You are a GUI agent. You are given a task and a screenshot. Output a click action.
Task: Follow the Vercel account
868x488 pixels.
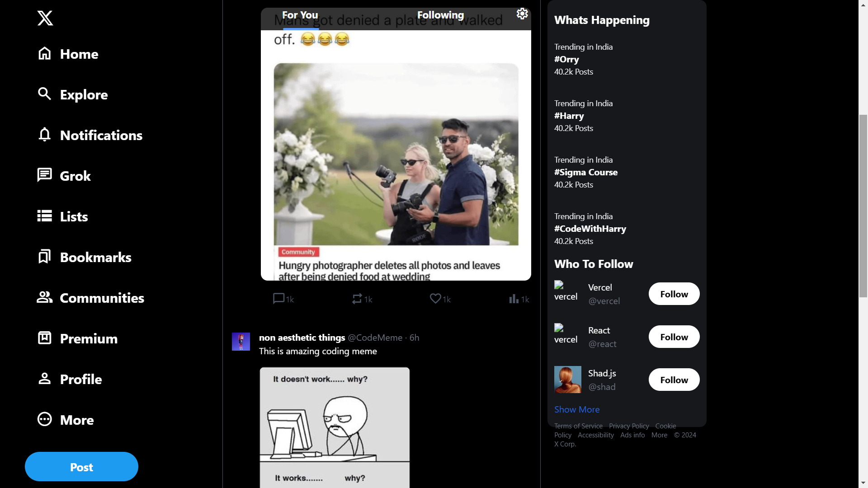click(x=674, y=294)
